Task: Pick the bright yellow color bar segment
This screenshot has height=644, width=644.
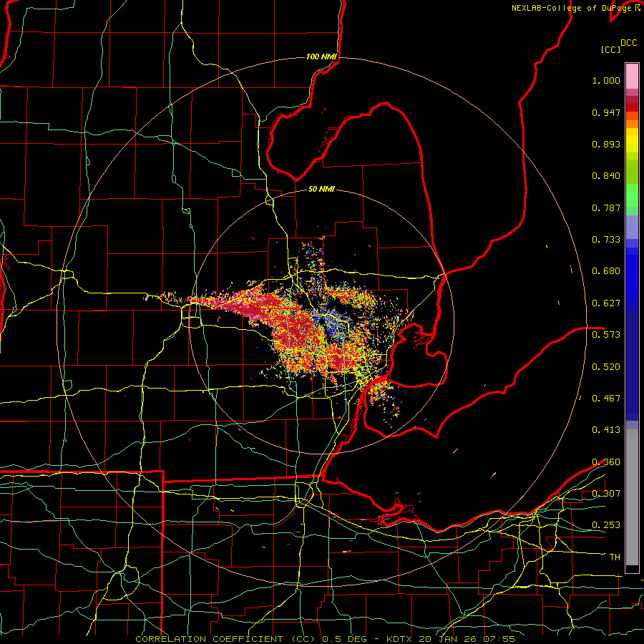Action: pyautogui.click(x=632, y=140)
